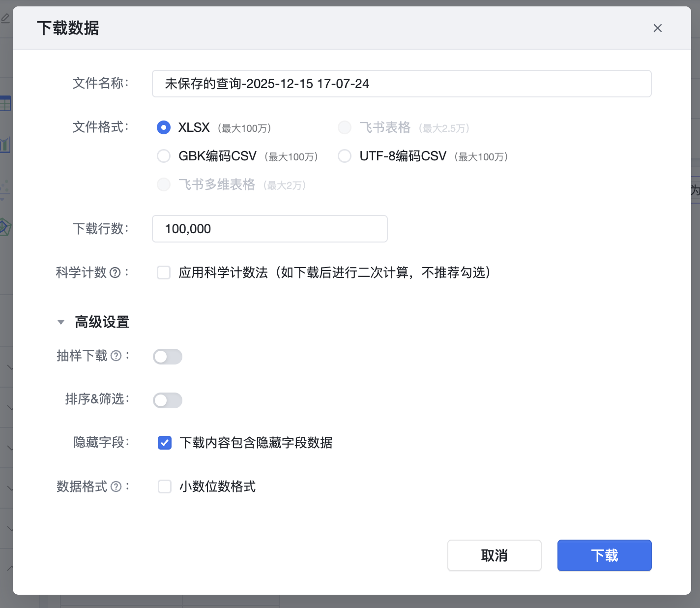The height and width of the screenshot is (608, 700).
Task: Collapse the 高级设置 section
Action: 61,322
